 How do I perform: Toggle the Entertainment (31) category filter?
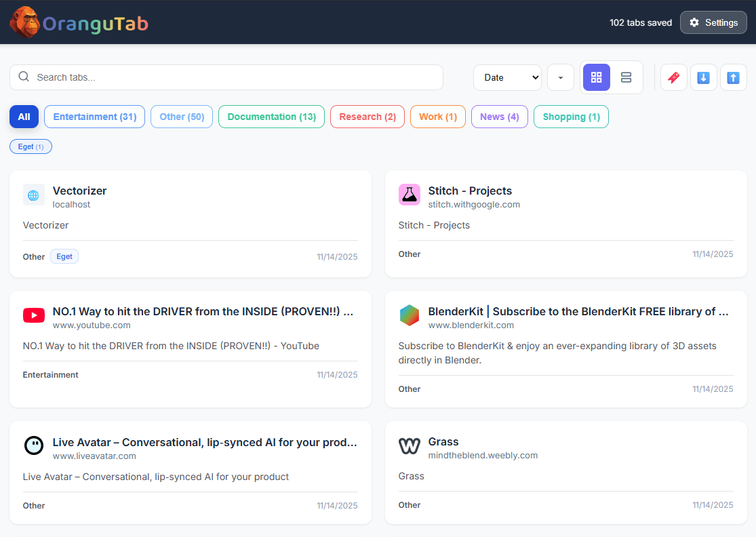point(94,117)
